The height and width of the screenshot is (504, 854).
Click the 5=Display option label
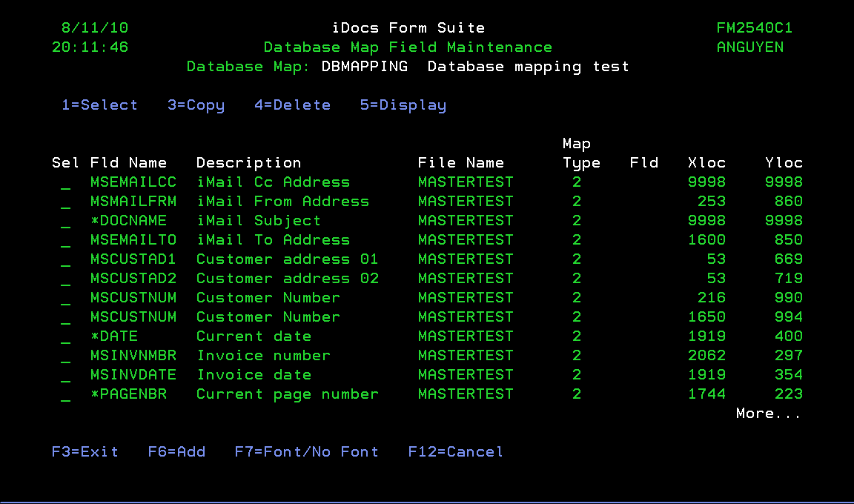tap(403, 105)
